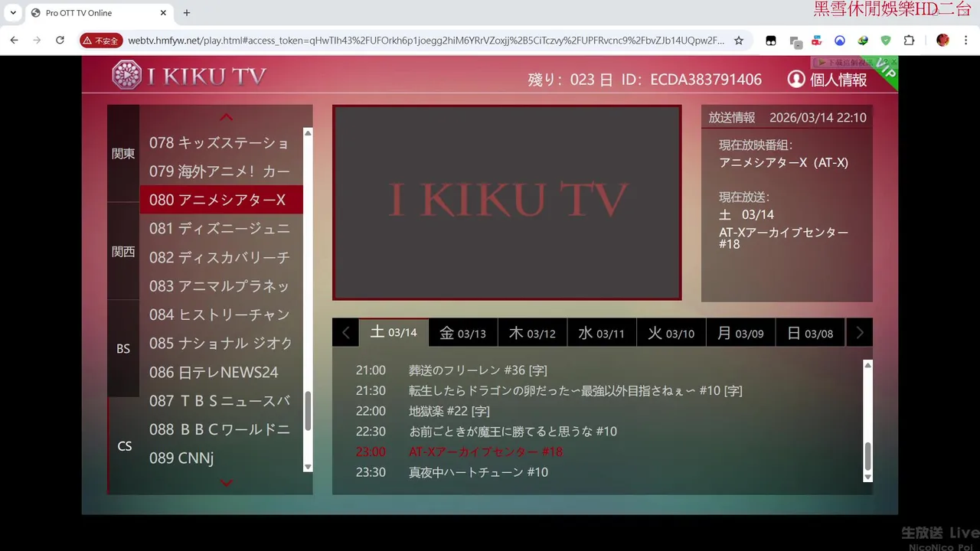Viewport: 980px width, 551px height.
Task: Click the channel list scrollbar thumb
Action: point(308,411)
